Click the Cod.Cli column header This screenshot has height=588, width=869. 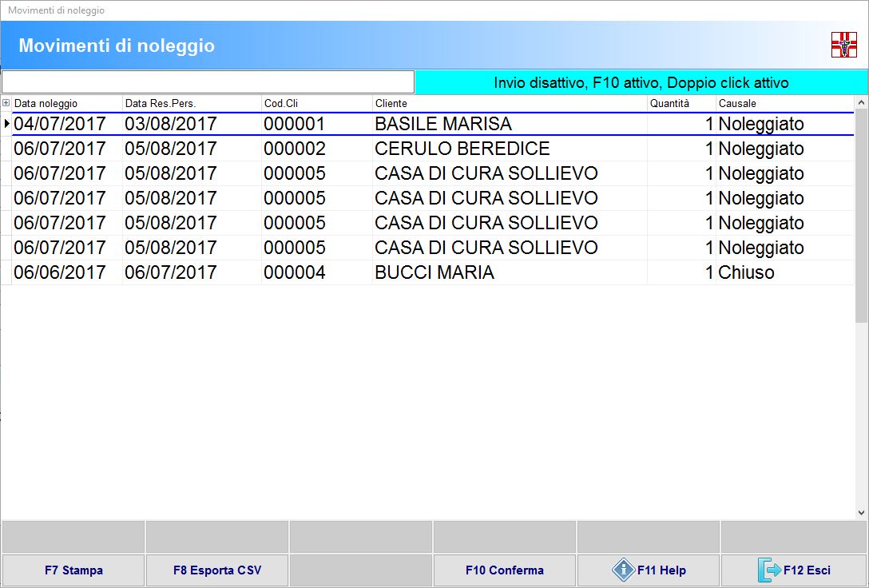click(316, 103)
